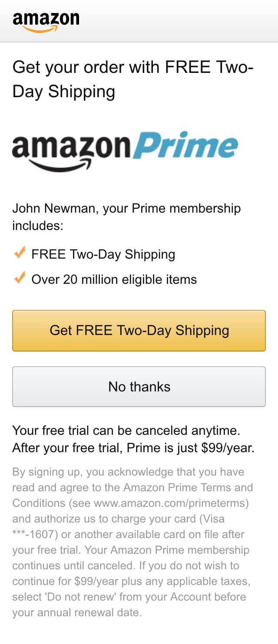Select the FREE Two-Day Shipping list item
278x644 pixels.
click(103, 254)
